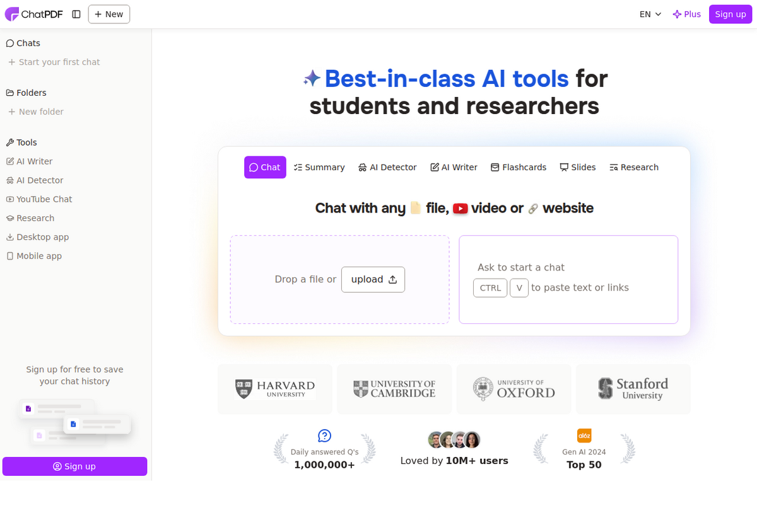The image size is (757, 532).
Task: Click the Loved by 10M+ users text
Action: click(x=454, y=461)
